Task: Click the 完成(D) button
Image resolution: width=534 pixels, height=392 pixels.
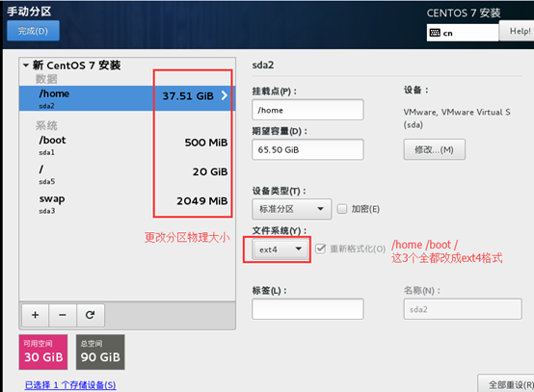Action: pyautogui.click(x=33, y=31)
